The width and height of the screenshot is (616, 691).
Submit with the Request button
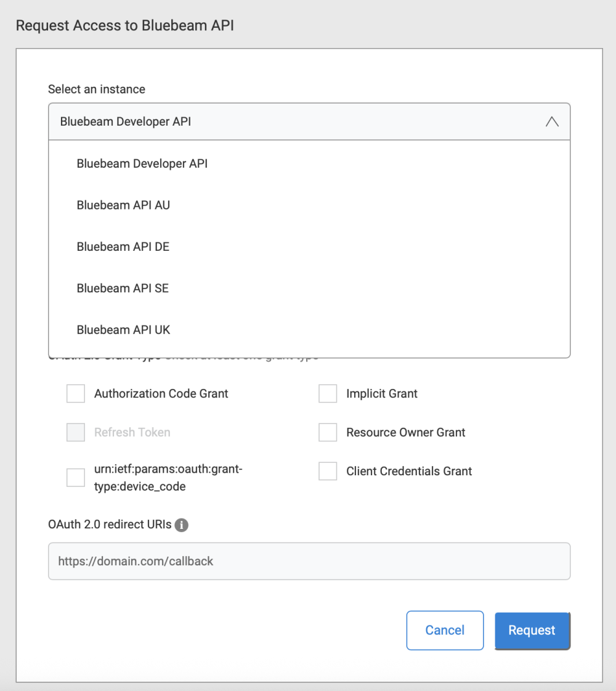coord(532,631)
